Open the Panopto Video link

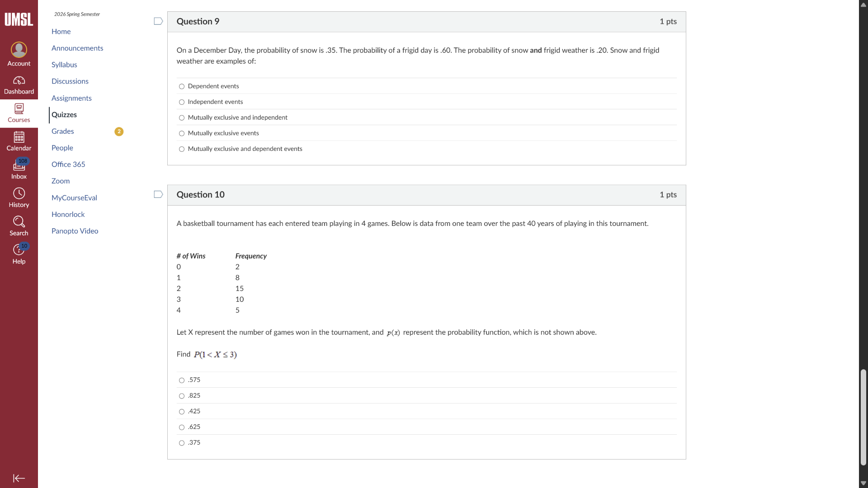75,231
